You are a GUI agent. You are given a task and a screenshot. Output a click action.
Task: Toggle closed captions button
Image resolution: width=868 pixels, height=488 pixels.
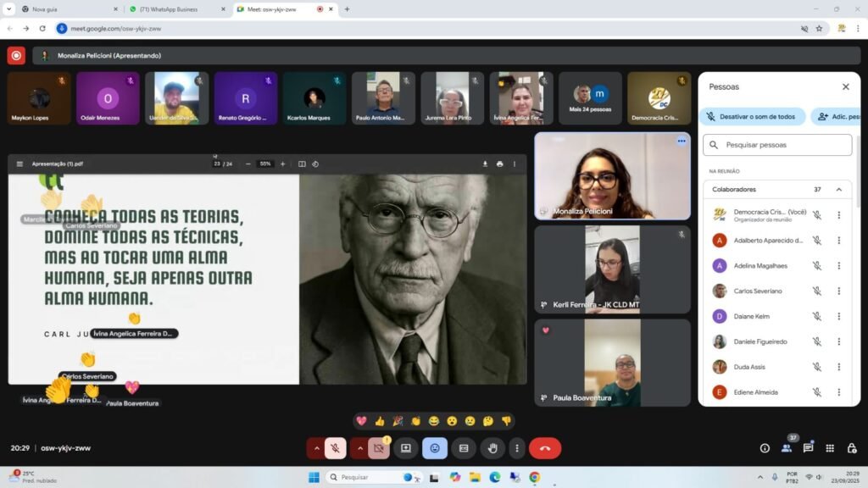[464, 448]
